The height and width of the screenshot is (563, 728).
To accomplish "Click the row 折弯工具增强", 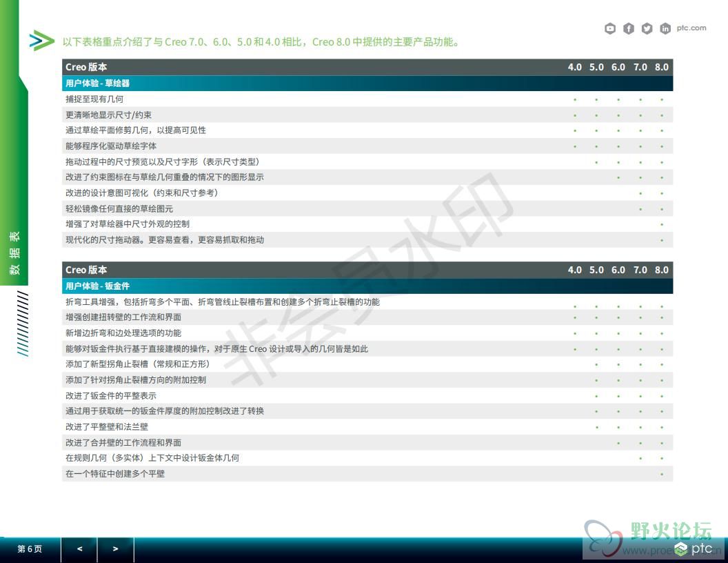I will 367,302.
